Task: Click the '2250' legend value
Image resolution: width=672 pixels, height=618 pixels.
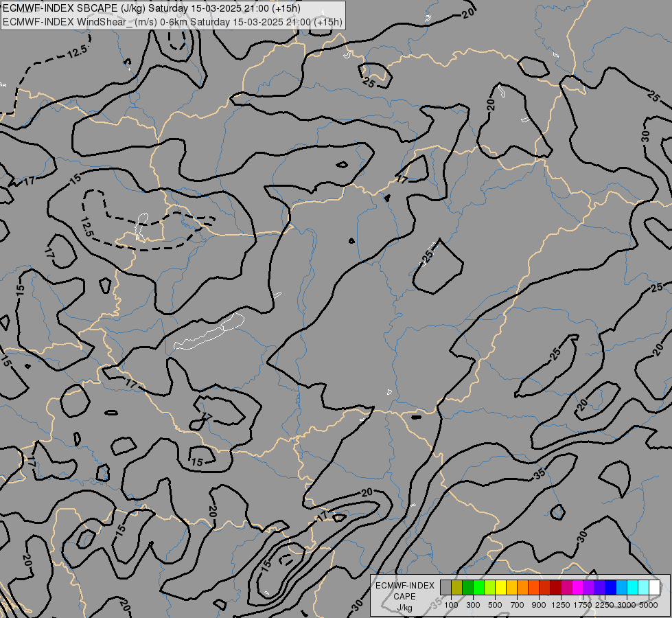Action: coord(605,605)
